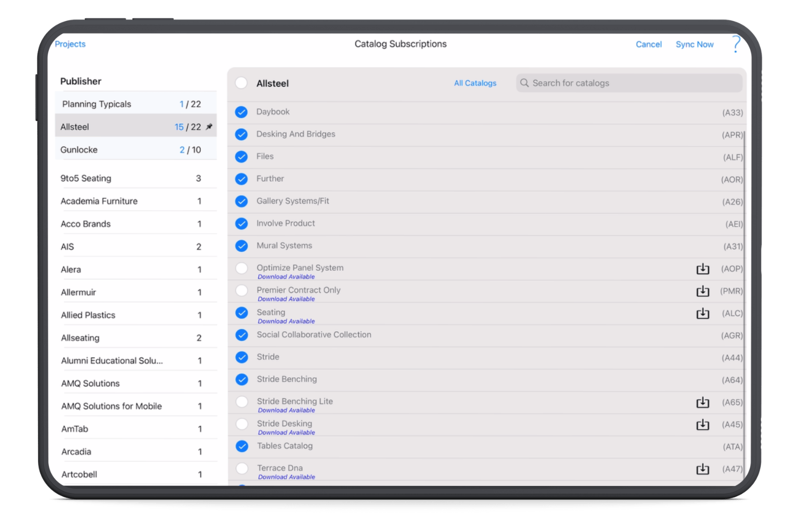Download the Stride Benching Lite catalog
This screenshot has height=532, width=798.
click(x=703, y=402)
